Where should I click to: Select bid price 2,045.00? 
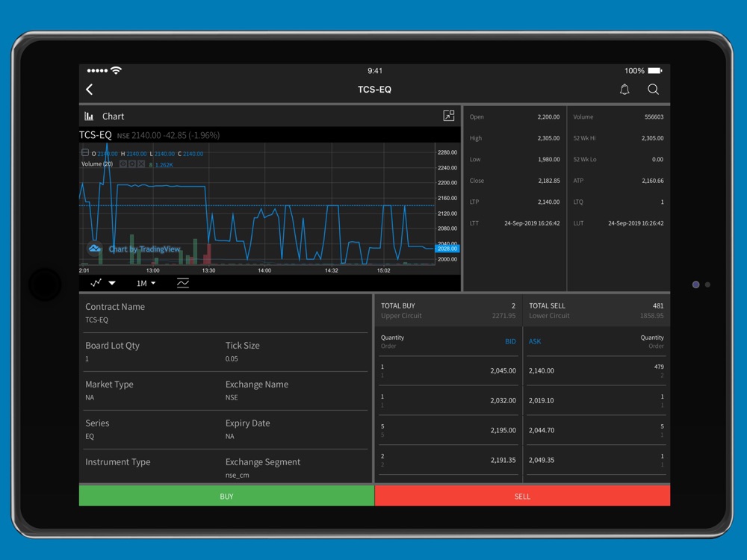[503, 371]
